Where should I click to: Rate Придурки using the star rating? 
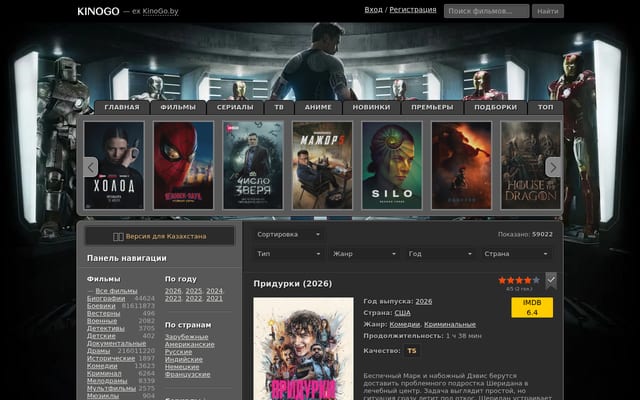tap(519, 280)
